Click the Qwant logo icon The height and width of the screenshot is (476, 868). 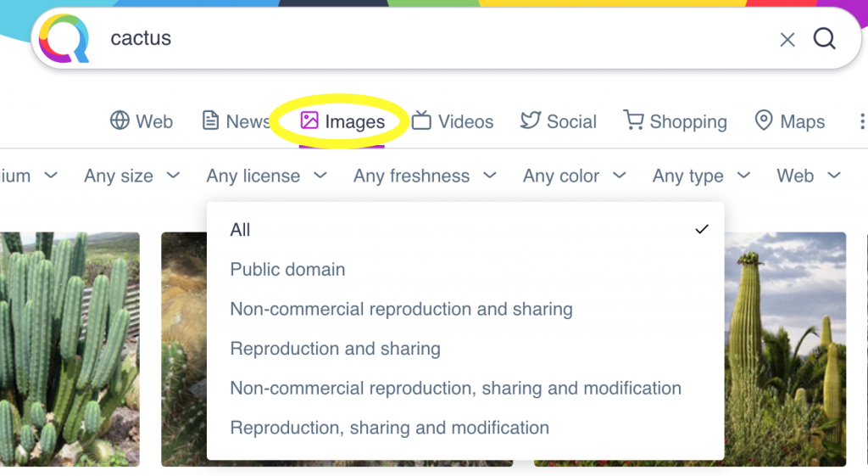64,39
